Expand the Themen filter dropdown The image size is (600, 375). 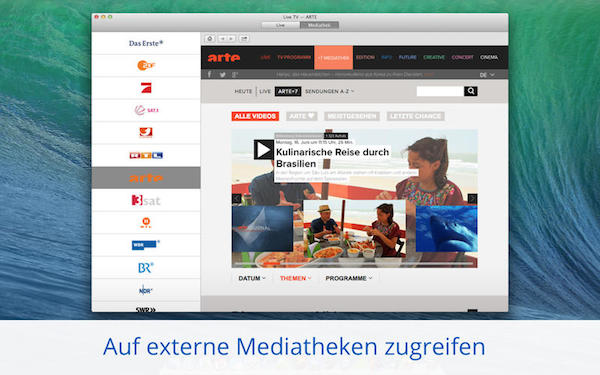[x=295, y=278]
